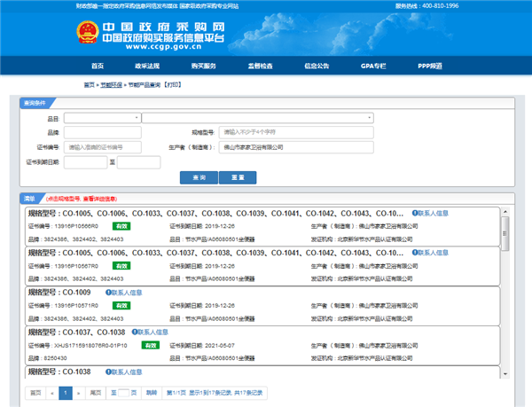Click 证书到期日期 2021-05-07 text
This screenshot has width=532, height=407.
click(x=202, y=346)
